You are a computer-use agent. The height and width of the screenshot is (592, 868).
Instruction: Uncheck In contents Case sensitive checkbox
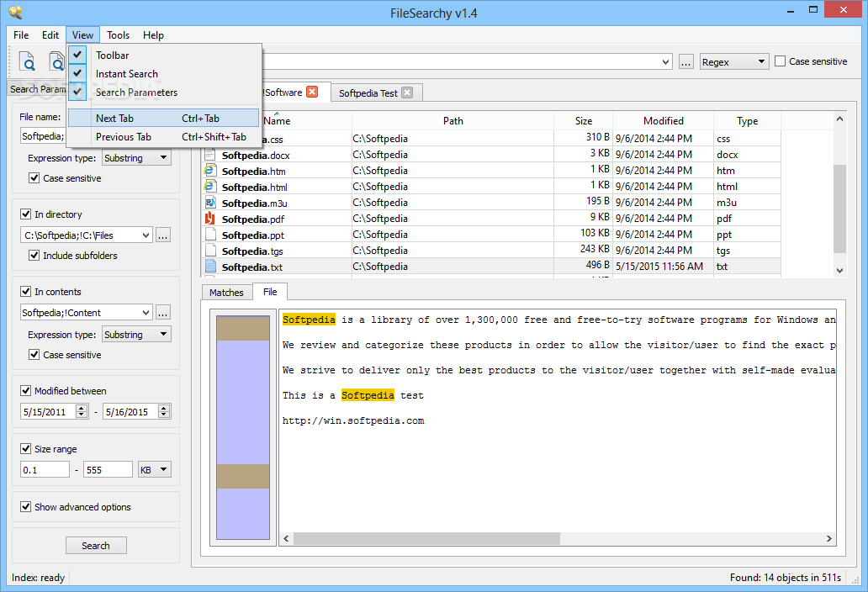(34, 355)
